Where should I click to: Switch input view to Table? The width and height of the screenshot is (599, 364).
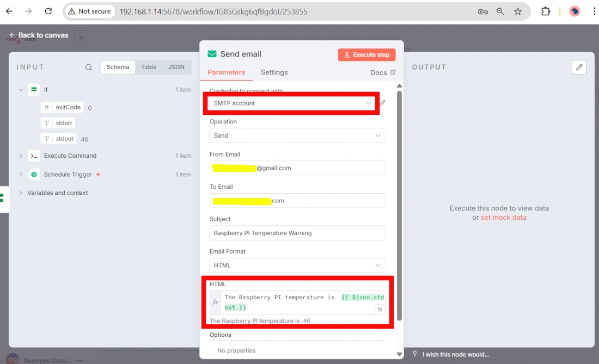pos(149,67)
